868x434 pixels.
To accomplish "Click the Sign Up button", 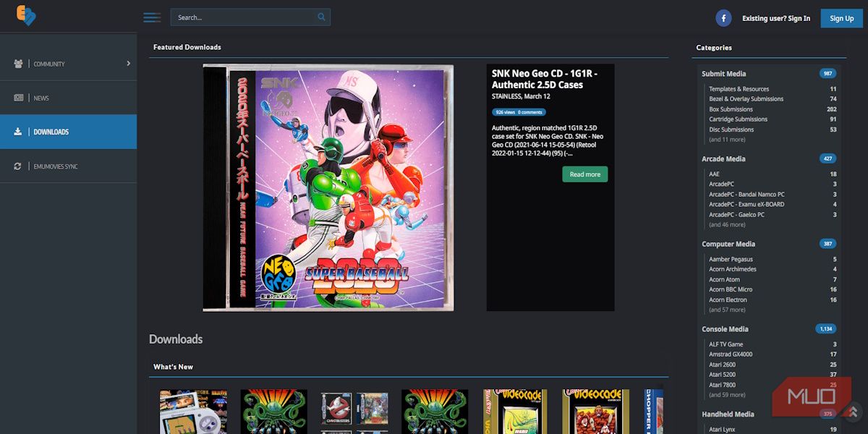I will (x=841, y=18).
